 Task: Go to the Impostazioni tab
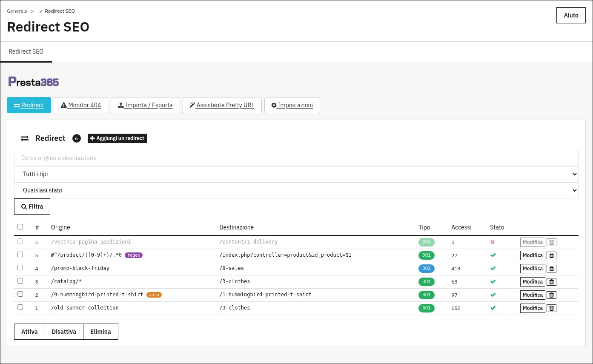(292, 105)
